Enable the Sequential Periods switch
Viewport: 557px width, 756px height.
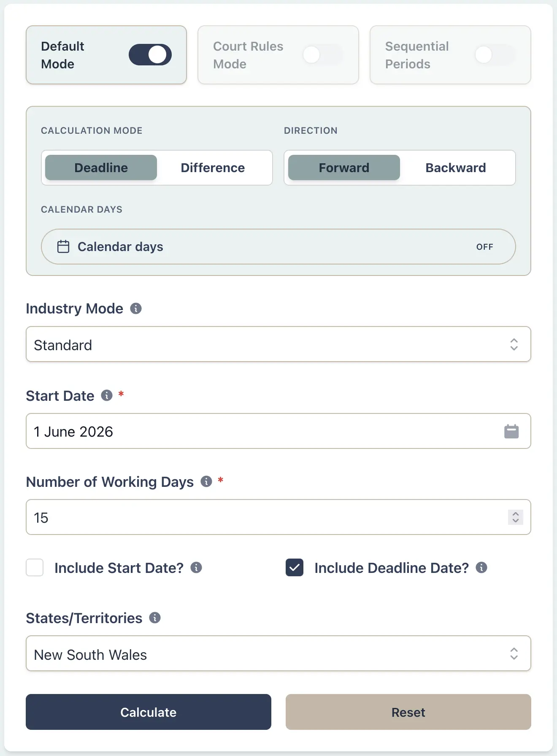(495, 55)
